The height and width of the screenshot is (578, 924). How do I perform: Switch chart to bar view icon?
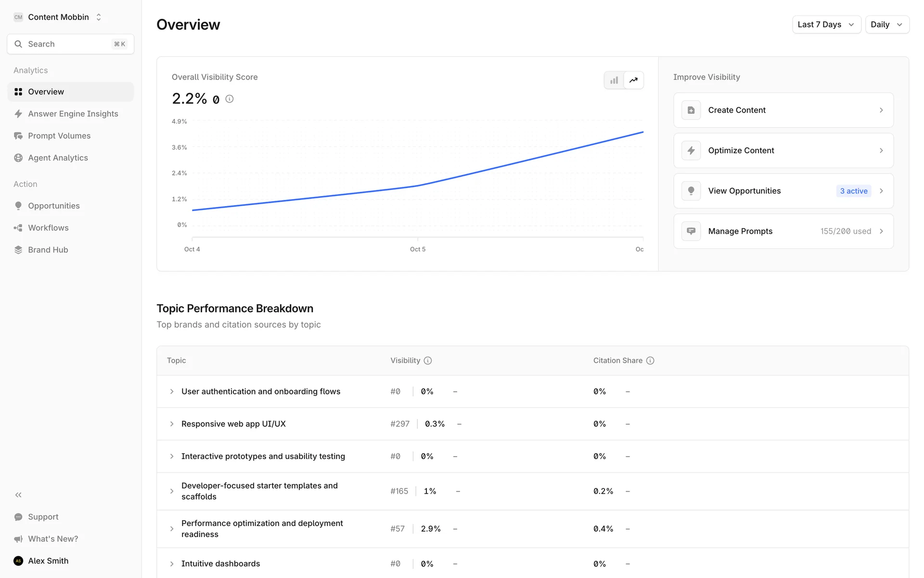[614, 80]
